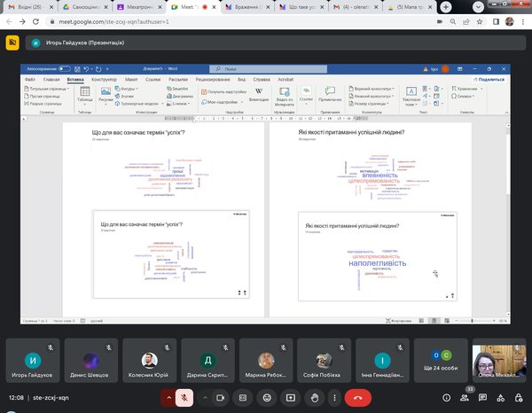Image resolution: width=532 pixels, height=413 pixels.
Task: Select Денис Шевцов participant tile
Action: (x=91, y=360)
